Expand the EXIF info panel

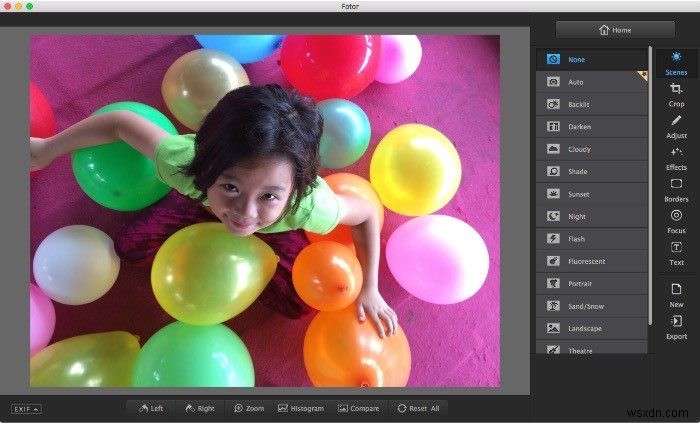(26, 408)
